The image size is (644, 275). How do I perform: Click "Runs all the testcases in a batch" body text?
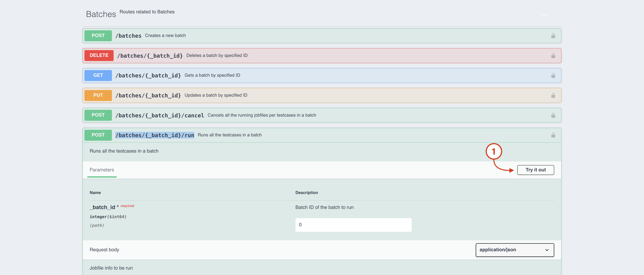pyautogui.click(x=124, y=151)
